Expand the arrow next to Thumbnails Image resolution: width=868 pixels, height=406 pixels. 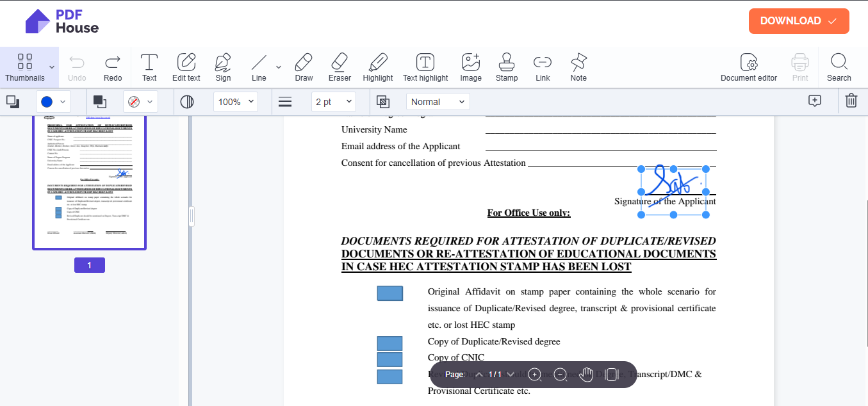click(x=52, y=67)
